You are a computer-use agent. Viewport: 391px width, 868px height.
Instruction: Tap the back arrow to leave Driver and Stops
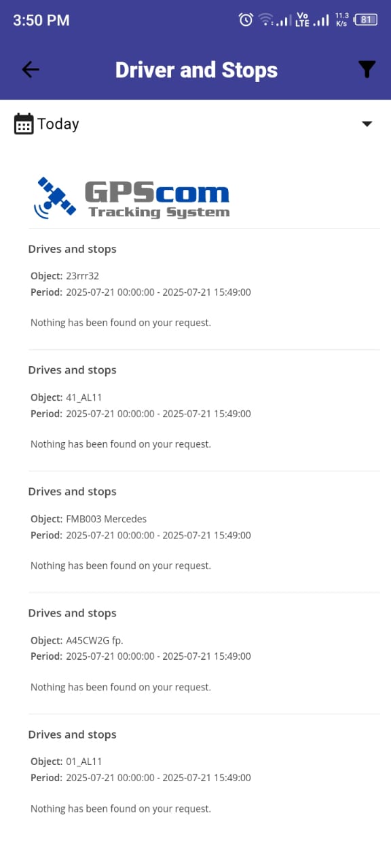pyautogui.click(x=30, y=69)
